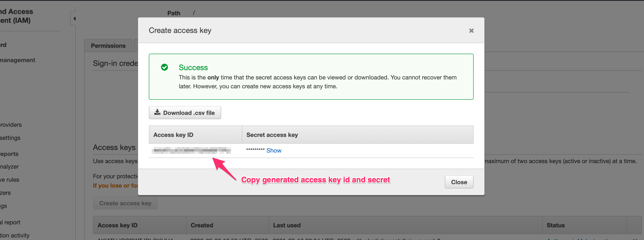Select the blurred access key ID value
Screen dimensions: 644x240
tap(191, 150)
